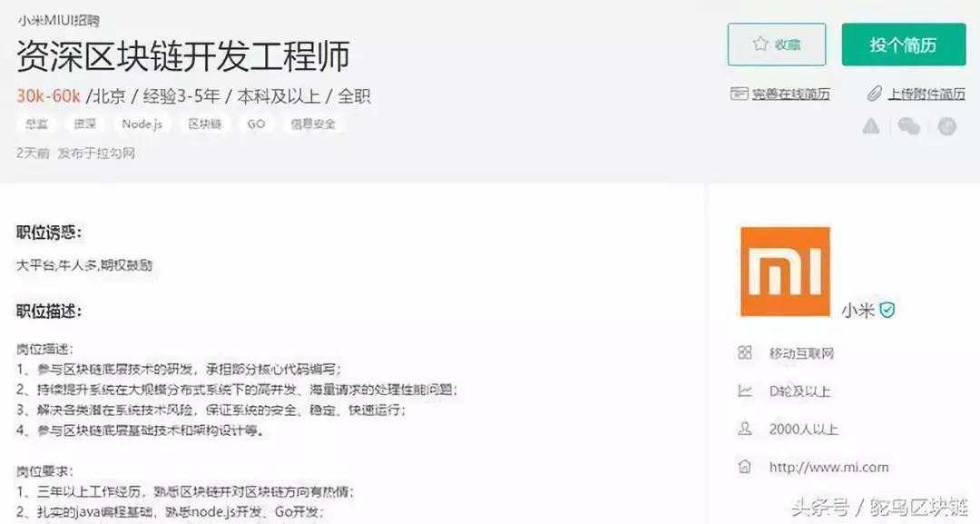980x524 pixels.
Task: Click the job title 资深区块链开发工程师
Action: (x=183, y=55)
